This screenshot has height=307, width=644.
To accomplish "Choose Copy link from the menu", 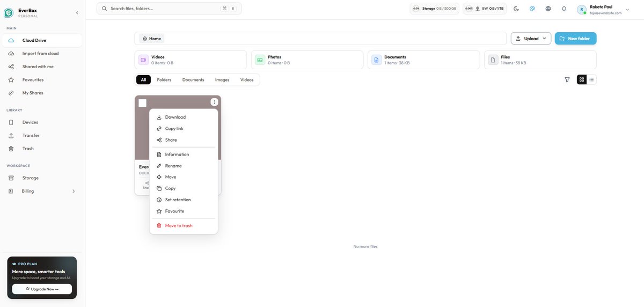I will [x=184, y=128].
